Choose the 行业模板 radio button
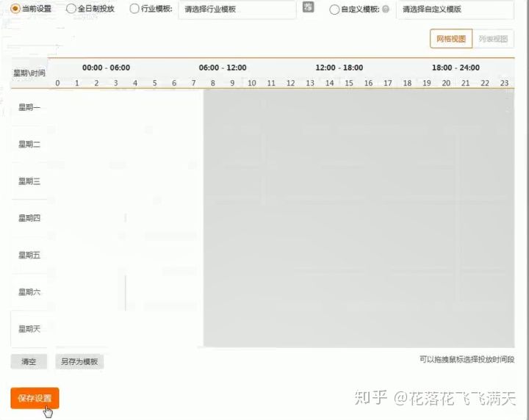This screenshot has height=420, width=529. [134, 9]
